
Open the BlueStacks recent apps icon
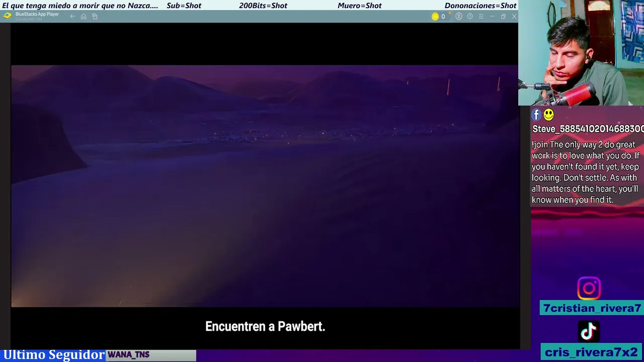tap(95, 17)
